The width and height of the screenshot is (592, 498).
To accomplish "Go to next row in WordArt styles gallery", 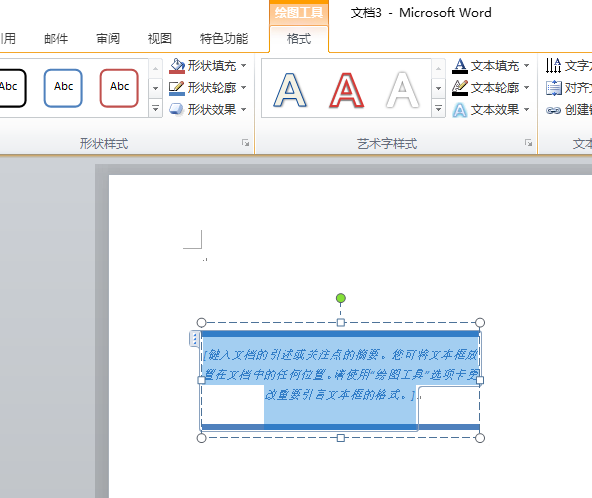I will click(x=438, y=89).
